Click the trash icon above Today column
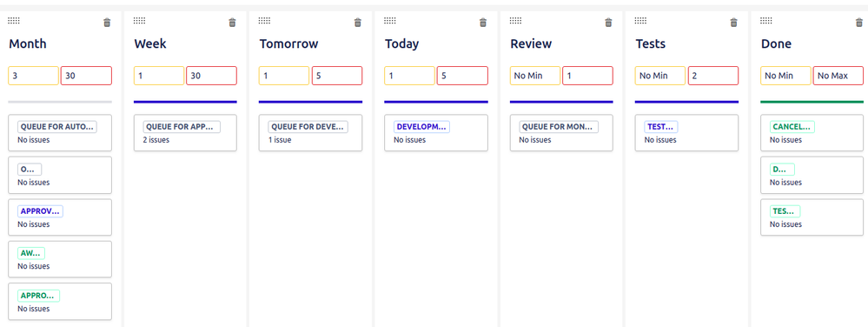 483,22
